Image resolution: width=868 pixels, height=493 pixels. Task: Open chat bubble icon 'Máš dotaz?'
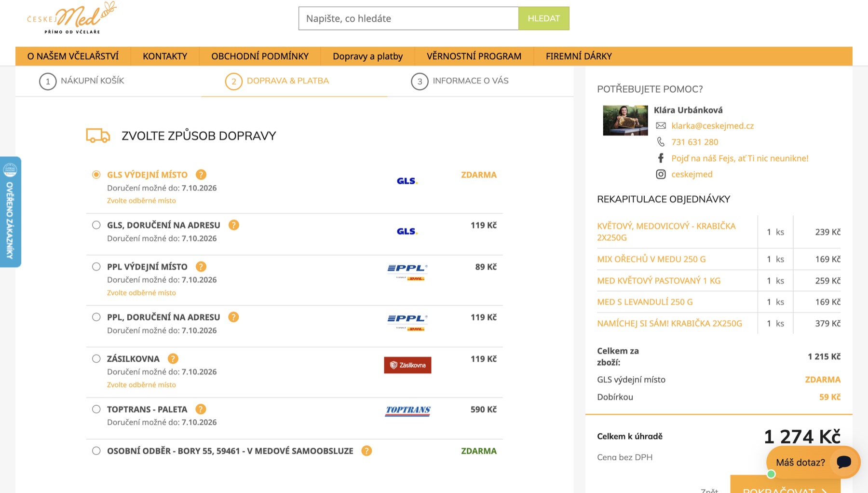(844, 462)
